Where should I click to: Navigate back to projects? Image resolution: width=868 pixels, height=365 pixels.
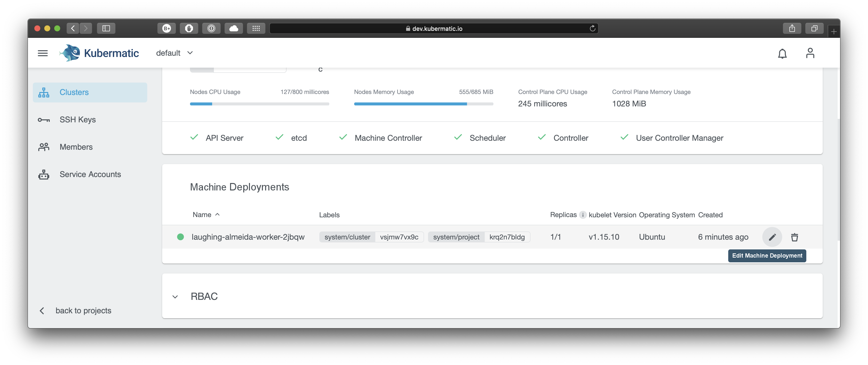coord(83,311)
